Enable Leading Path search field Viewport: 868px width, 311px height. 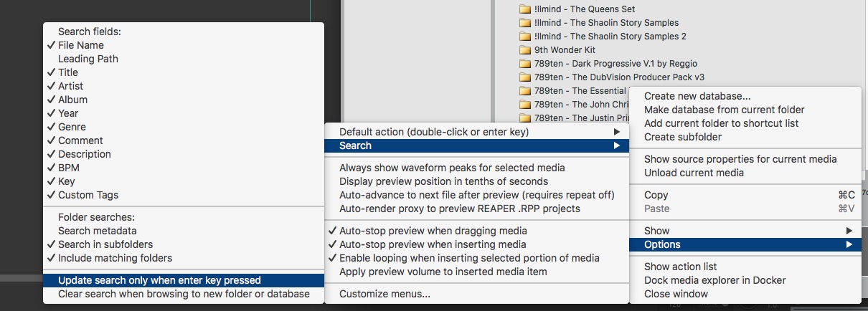[x=88, y=59]
